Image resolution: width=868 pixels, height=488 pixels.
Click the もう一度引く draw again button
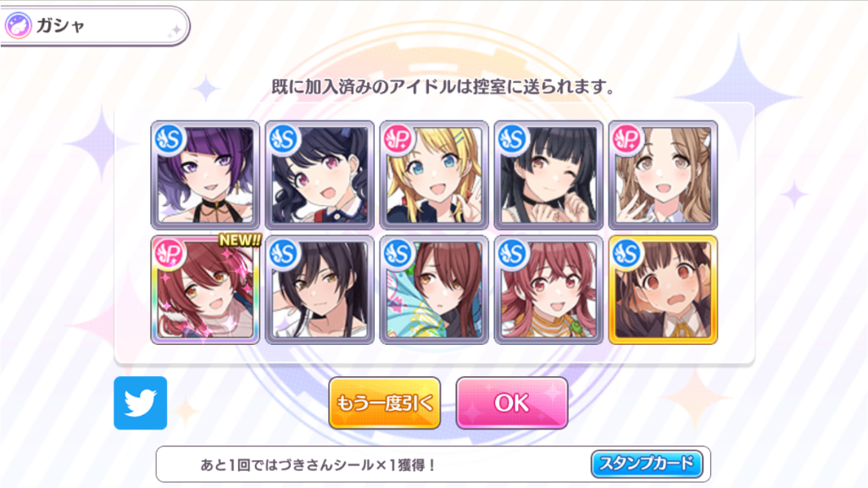tap(385, 402)
